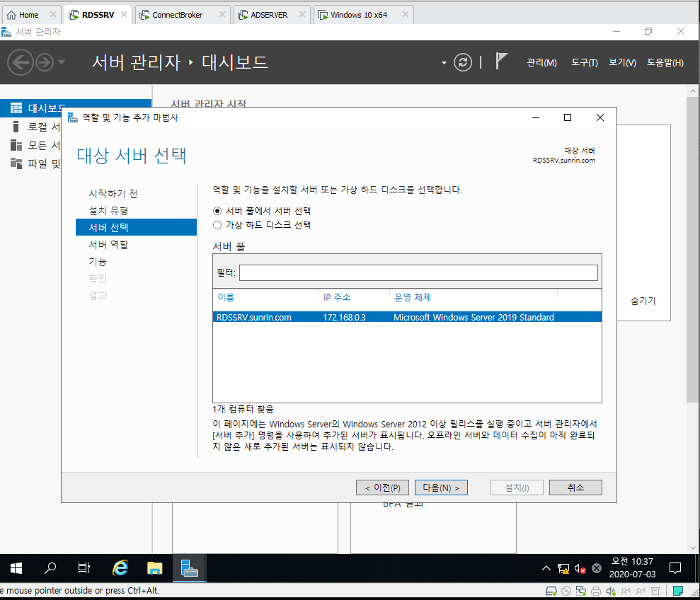Go to 서버 선택 wizard step
This screenshot has height=600, width=700.
[x=136, y=227]
